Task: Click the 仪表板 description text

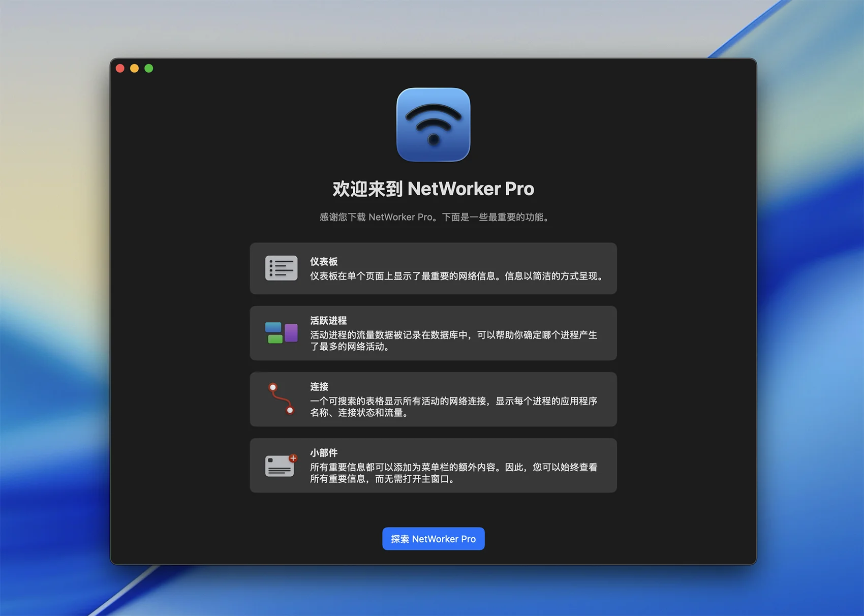Action: [456, 276]
